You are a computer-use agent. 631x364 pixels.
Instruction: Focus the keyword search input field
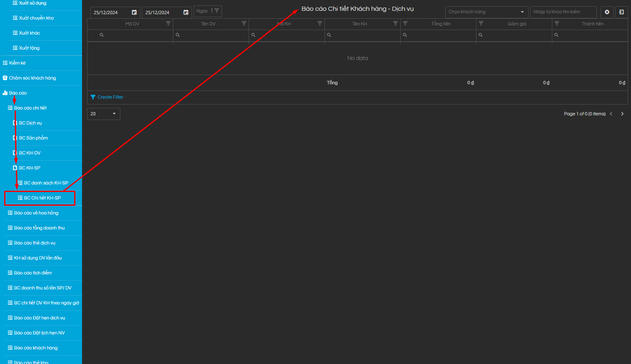[x=563, y=12]
